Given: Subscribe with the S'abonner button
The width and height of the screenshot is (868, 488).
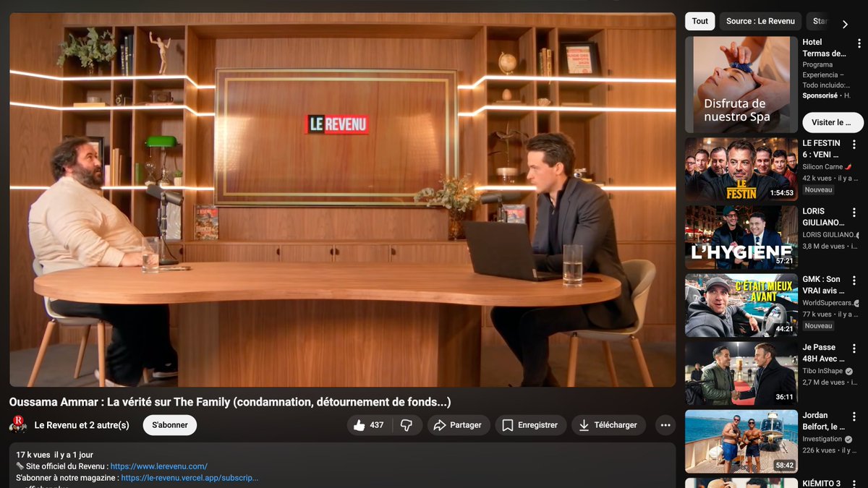Looking at the screenshot, I should click(170, 425).
